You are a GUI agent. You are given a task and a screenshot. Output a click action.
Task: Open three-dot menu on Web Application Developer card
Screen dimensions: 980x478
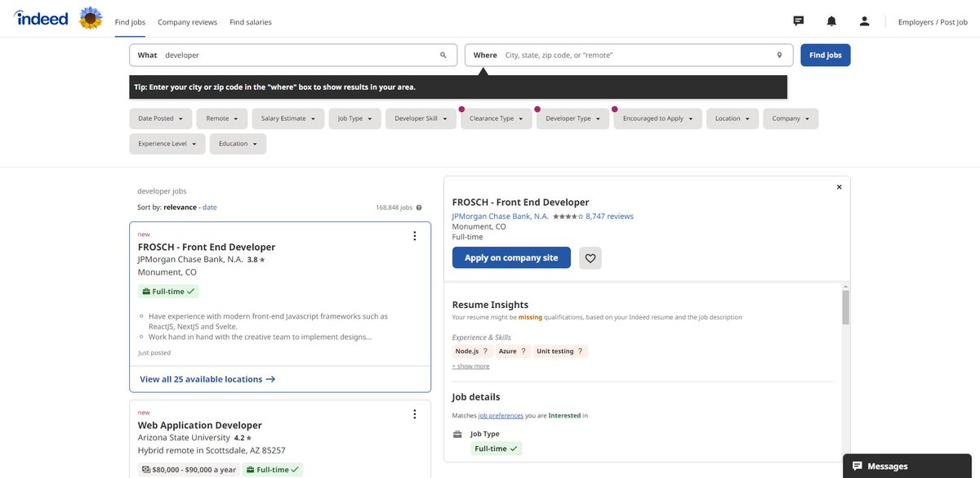click(x=414, y=414)
